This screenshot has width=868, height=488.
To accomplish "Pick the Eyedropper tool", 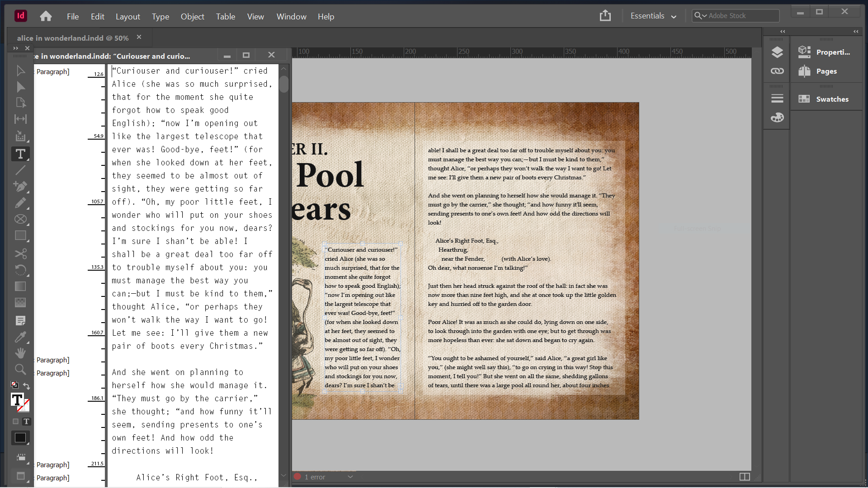I will [20, 337].
